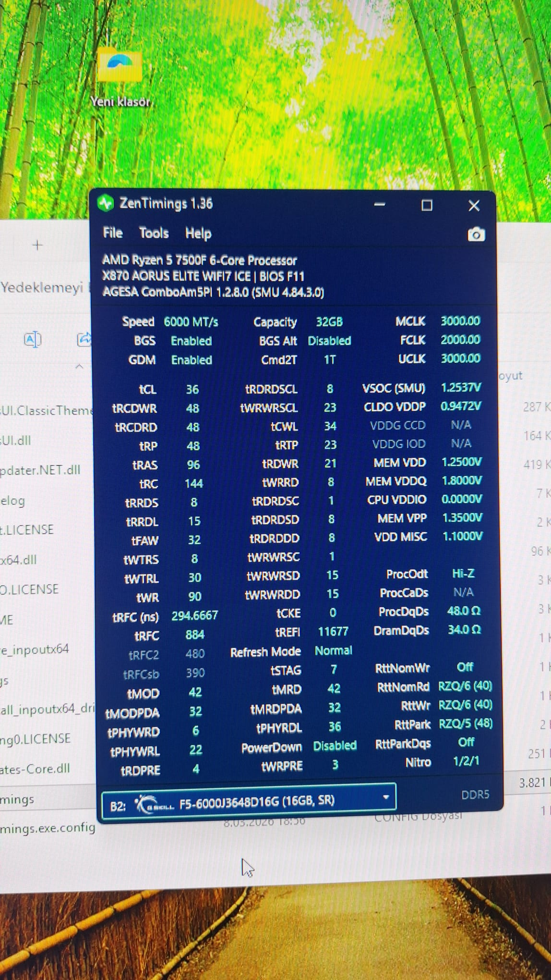Select Speed value 6000 MT/s

pyautogui.click(x=191, y=321)
